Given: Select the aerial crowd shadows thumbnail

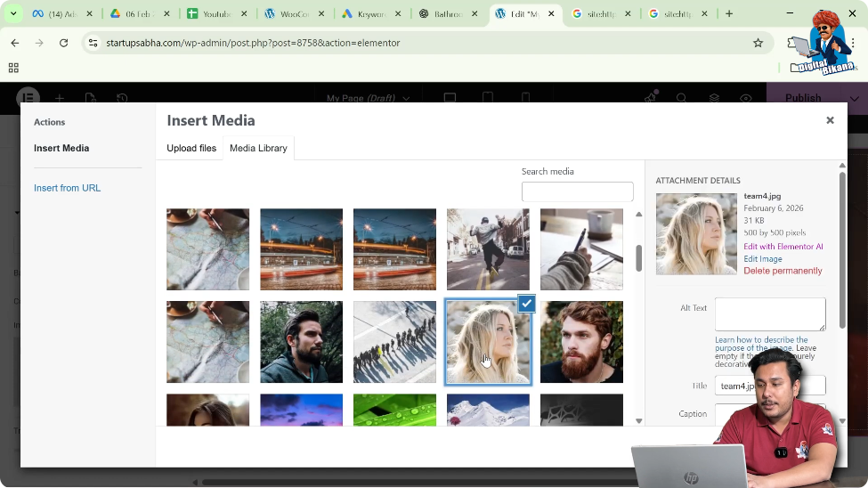Looking at the screenshot, I should tap(394, 342).
